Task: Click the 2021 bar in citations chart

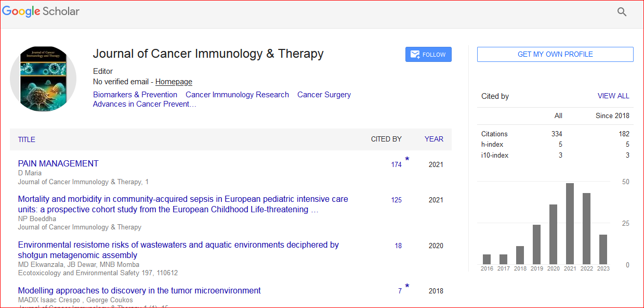Action: (570, 224)
